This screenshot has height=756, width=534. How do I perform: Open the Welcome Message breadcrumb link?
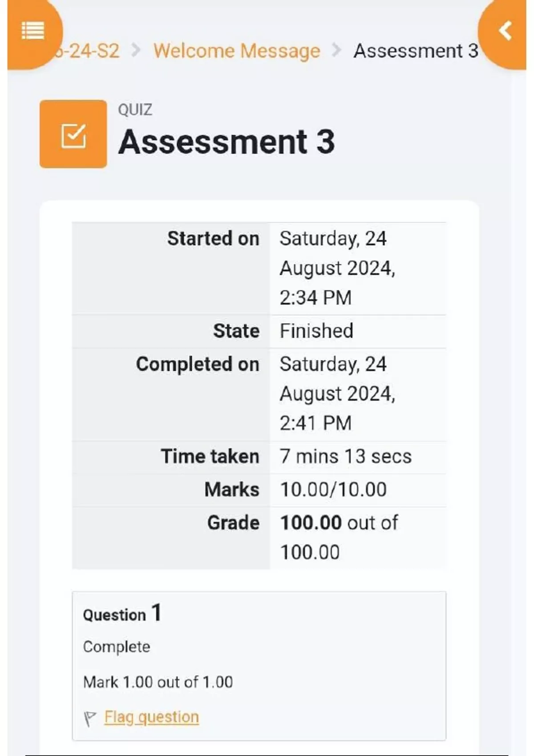click(237, 51)
